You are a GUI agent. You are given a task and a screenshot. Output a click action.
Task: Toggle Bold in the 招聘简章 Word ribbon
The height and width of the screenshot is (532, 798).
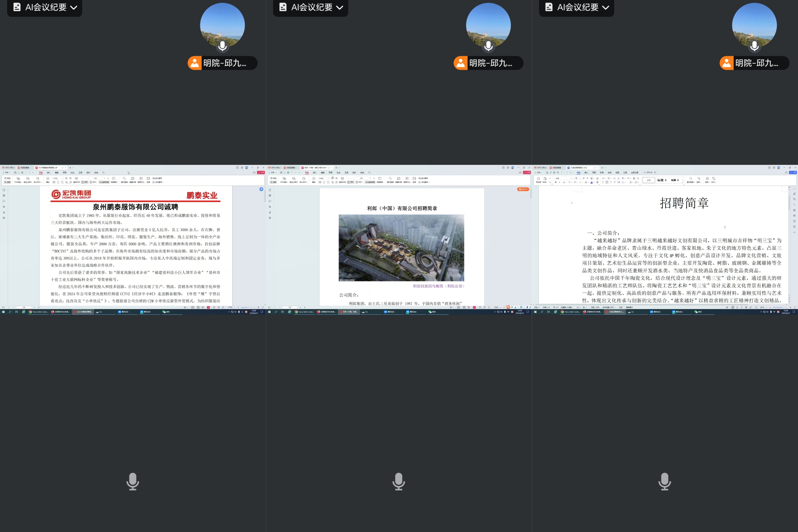pyautogui.click(x=556, y=182)
